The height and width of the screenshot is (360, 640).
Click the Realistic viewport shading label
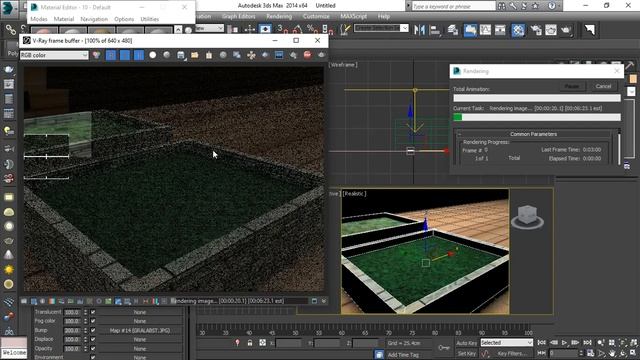[354, 193]
